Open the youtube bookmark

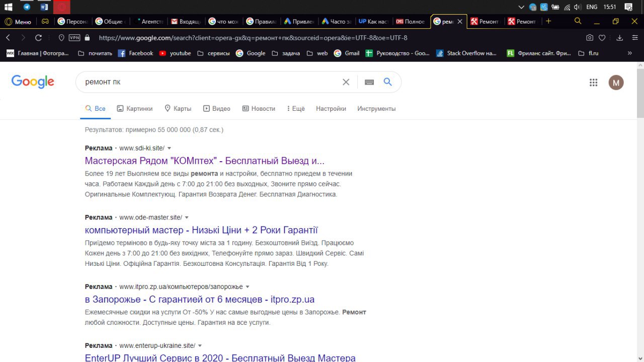coord(175,53)
